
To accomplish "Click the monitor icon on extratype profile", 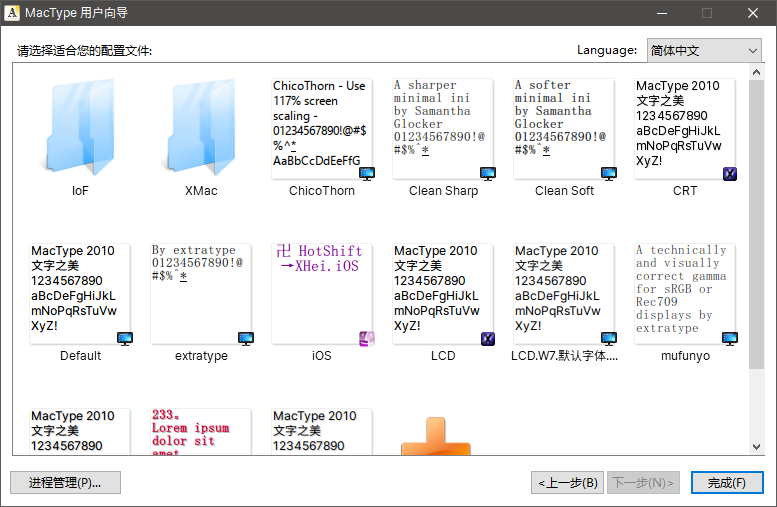I will [x=246, y=338].
